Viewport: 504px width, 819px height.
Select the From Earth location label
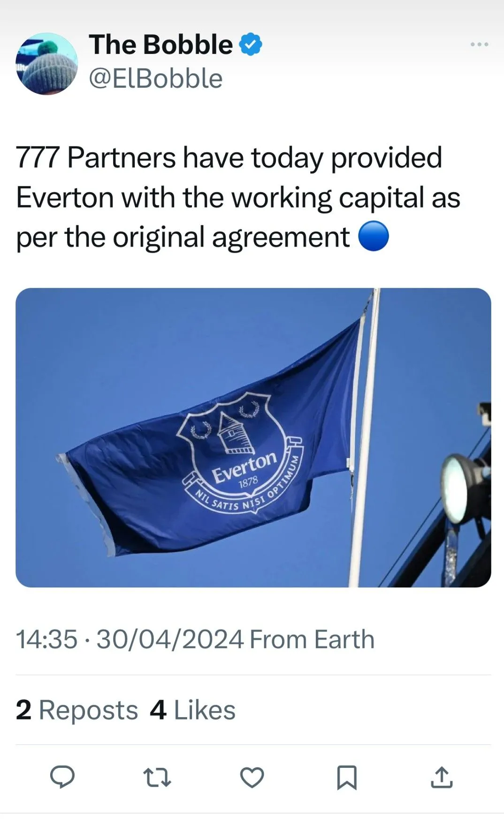point(312,639)
